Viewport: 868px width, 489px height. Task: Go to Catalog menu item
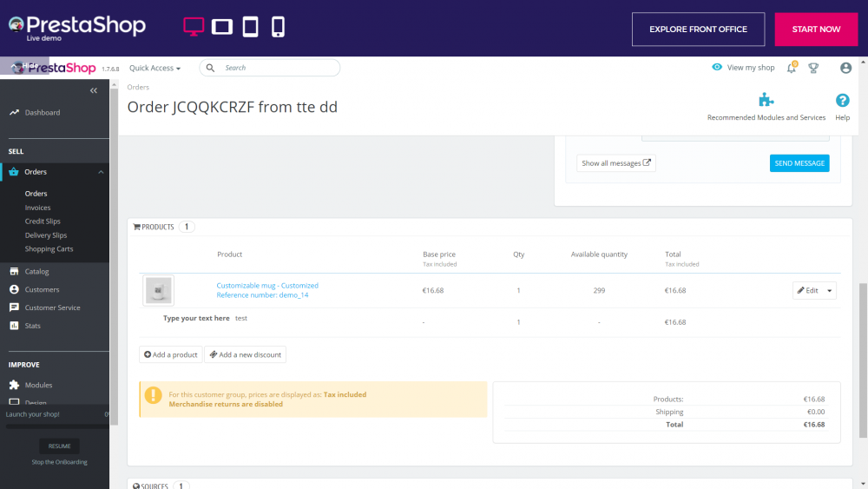tap(36, 271)
